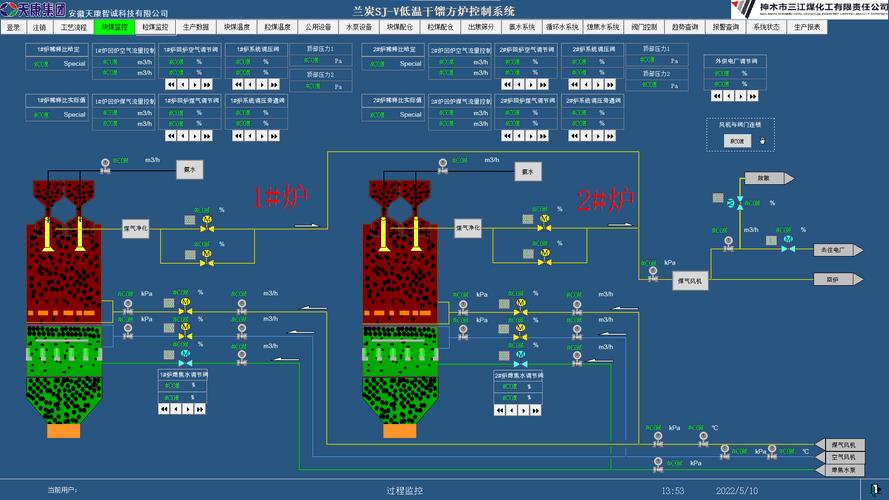Viewport: 889px width, 500px height.
Task: Select the 去往电厂 outlet arrow
Action: [830, 249]
